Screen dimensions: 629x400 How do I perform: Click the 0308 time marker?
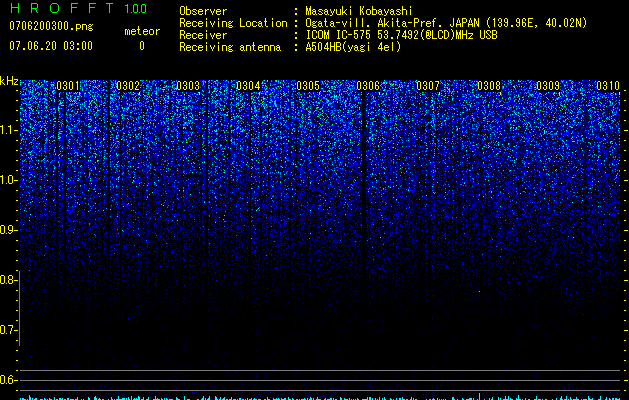click(489, 86)
